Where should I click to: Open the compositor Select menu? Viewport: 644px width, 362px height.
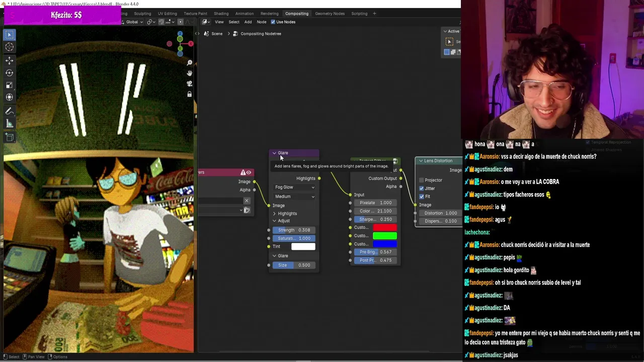(234, 22)
